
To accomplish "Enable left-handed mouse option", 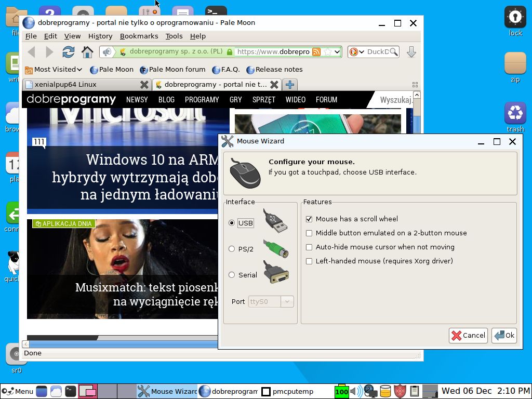I will 309,261.
